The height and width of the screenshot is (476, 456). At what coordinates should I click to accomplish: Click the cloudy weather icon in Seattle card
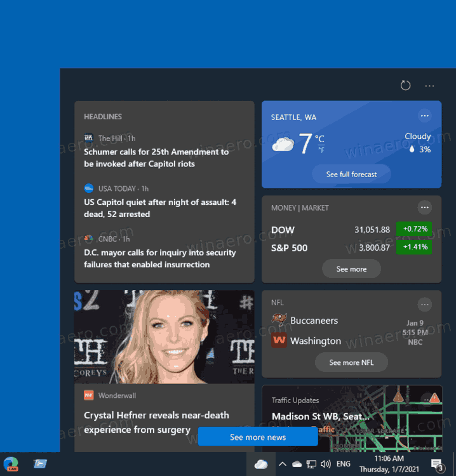click(x=283, y=144)
